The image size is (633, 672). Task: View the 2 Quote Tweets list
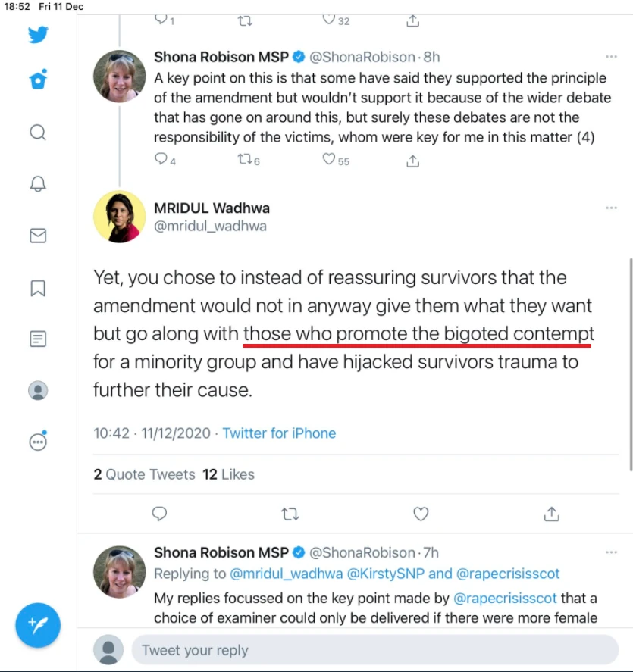144,474
